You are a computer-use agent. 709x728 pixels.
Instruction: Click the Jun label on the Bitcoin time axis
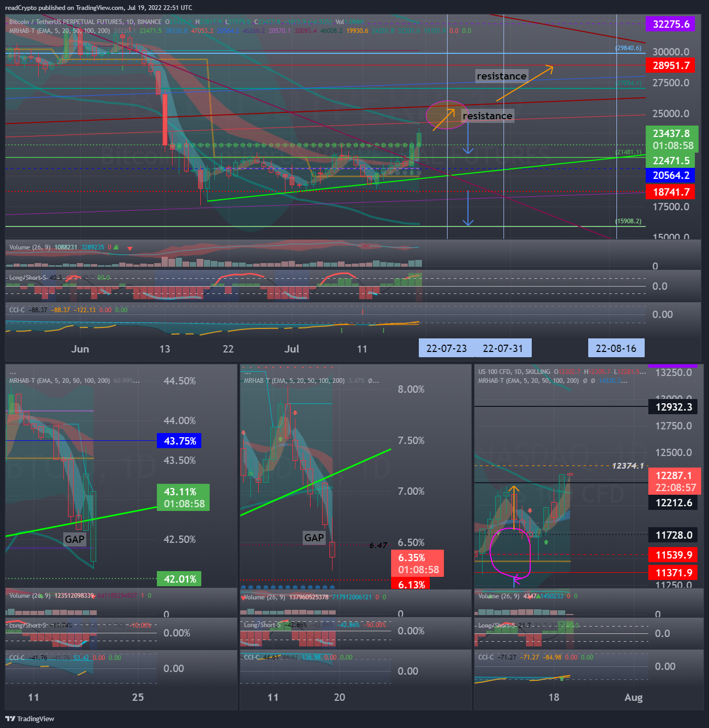pos(80,349)
